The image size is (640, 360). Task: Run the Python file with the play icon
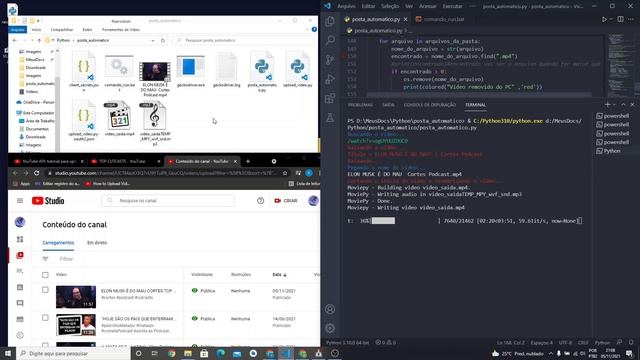tap(604, 19)
